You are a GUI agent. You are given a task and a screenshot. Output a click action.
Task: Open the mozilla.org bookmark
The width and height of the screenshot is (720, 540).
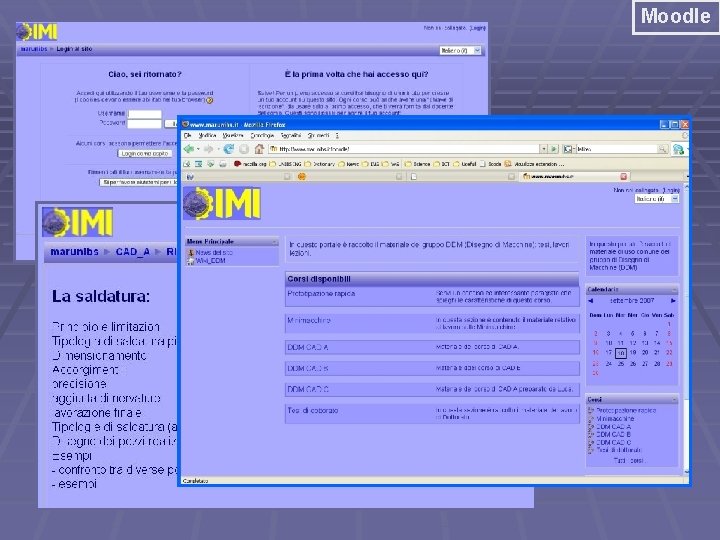(x=250, y=164)
